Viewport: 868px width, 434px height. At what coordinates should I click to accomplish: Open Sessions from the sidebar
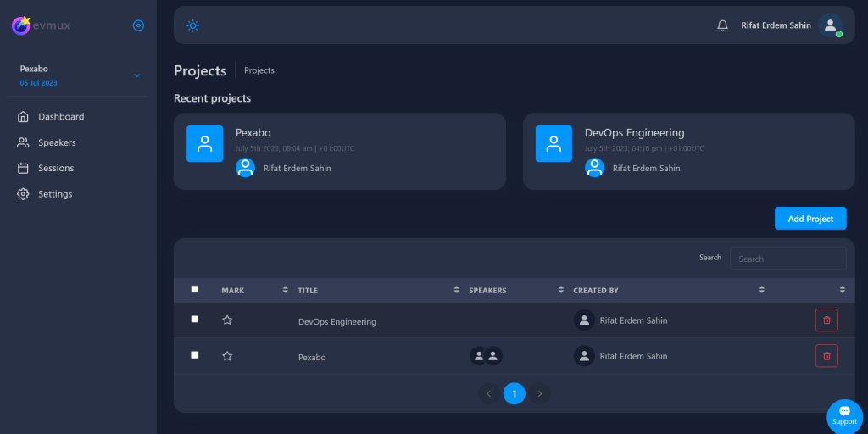coord(56,169)
